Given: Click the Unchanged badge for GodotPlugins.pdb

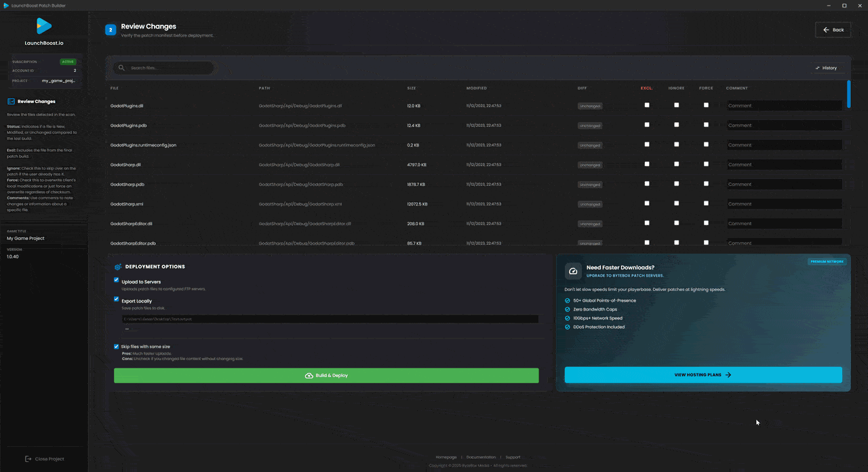Looking at the screenshot, I should (x=590, y=125).
